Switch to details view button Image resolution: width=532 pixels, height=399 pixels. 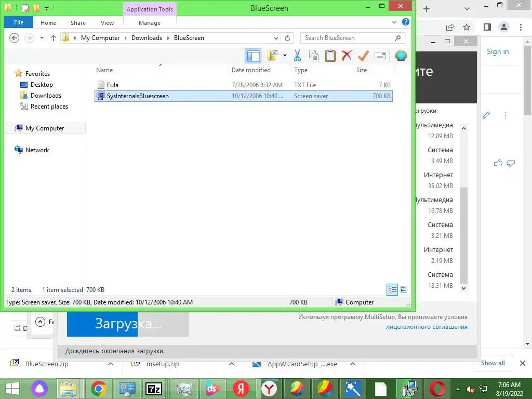(x=392, y=289)
